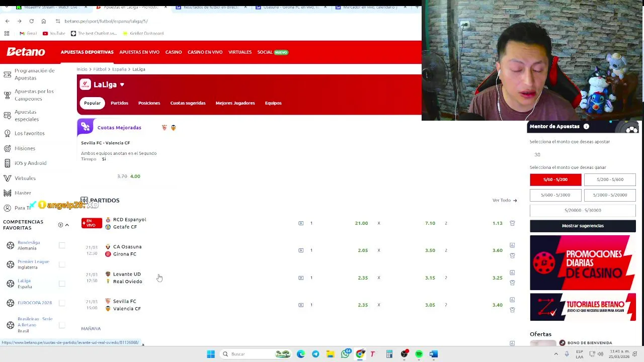Viewport: 644px width, 362px height.
Task: Switch to the Equipos tab
Action: pos(273,103)
